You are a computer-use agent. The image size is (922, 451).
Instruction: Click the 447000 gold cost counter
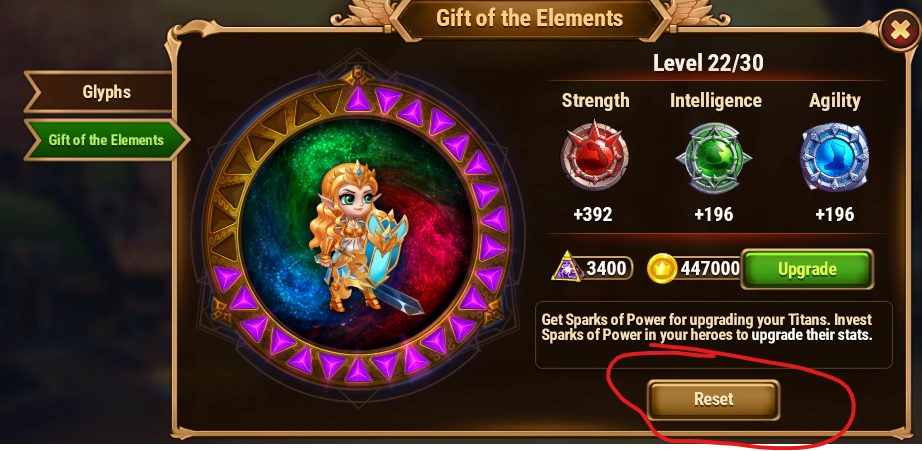(x=710, y=269)
